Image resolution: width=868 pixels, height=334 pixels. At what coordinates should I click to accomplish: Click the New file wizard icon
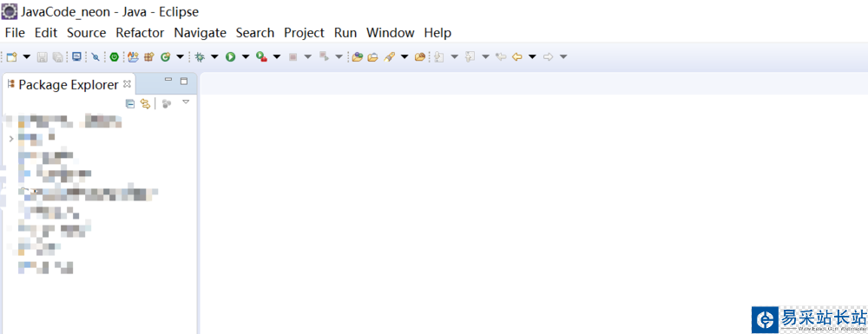(11, 56)
